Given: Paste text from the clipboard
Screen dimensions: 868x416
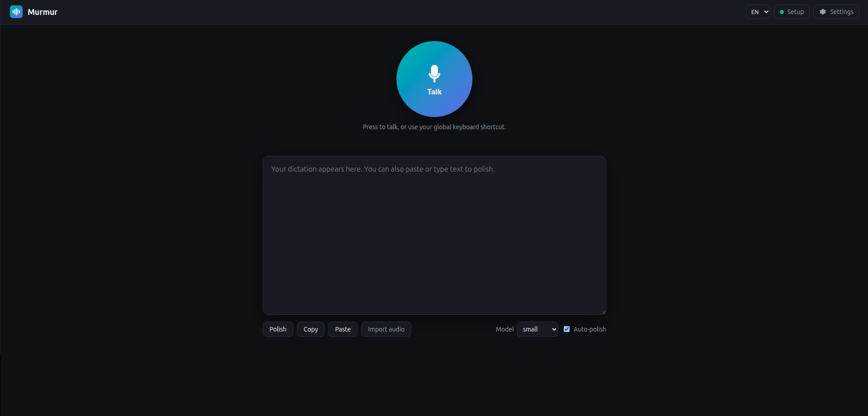Looking at the screenshot, I should coord(343,329).
